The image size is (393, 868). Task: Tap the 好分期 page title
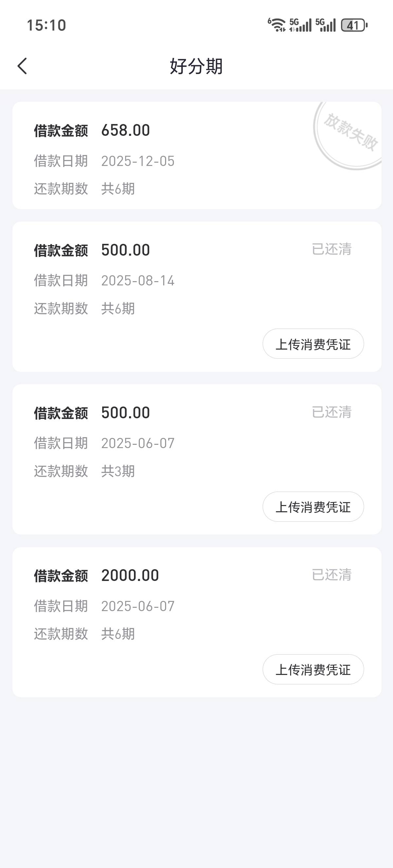point(196,66)
